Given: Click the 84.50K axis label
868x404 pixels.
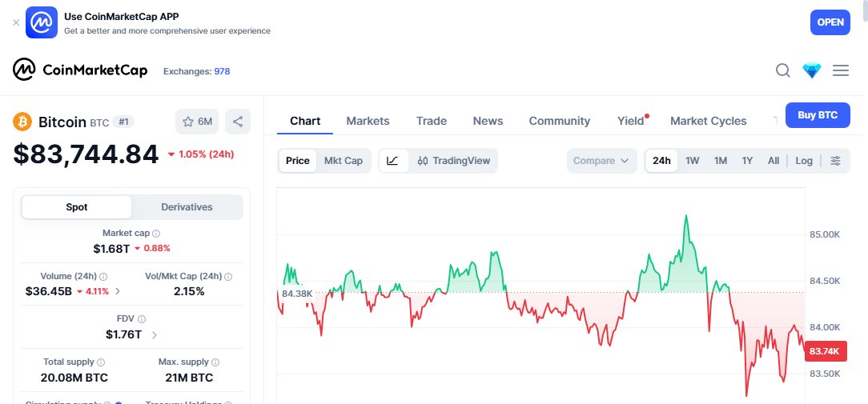Looking at the screenshot, I should pos(825,281).
